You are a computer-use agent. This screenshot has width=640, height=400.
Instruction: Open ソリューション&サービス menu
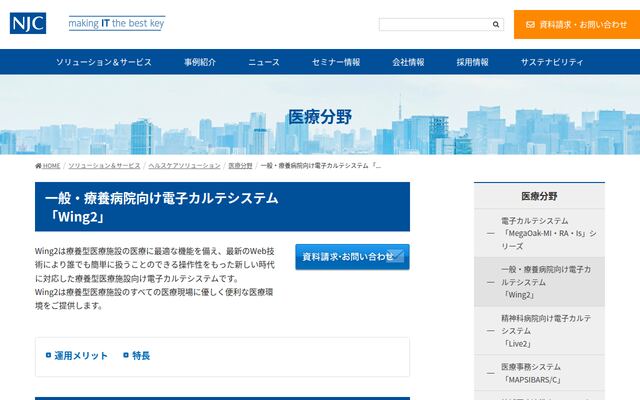point(104,62)
